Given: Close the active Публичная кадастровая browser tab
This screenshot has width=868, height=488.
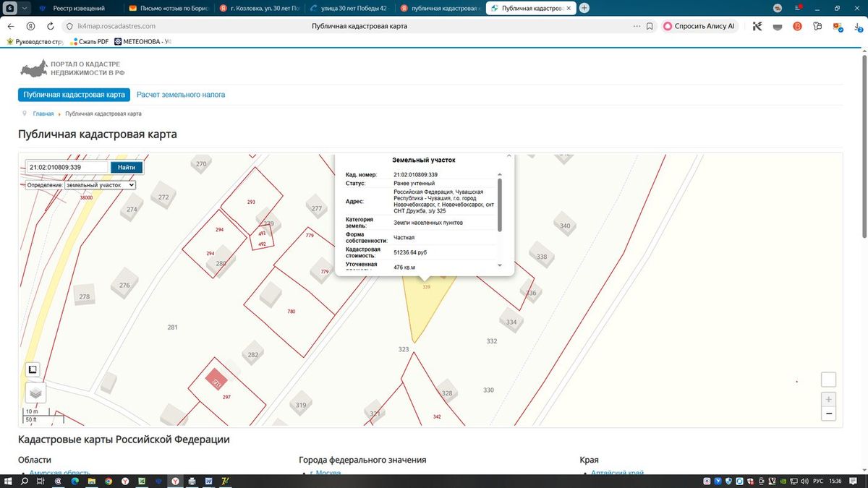Looking at the screenshot, I should (570, 8).
